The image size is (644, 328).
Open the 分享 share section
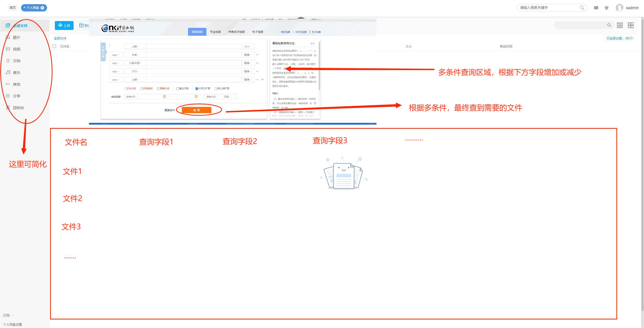pyautogui.click(x=16, y=96)
